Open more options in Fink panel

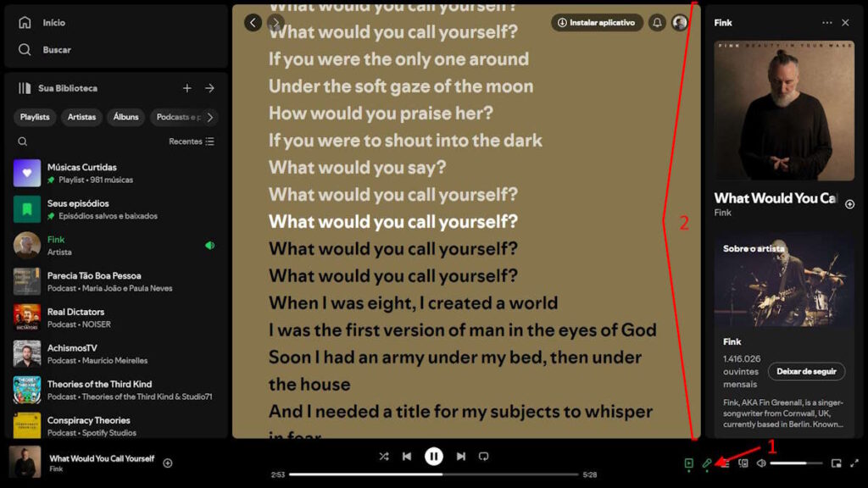coord(827,23)
